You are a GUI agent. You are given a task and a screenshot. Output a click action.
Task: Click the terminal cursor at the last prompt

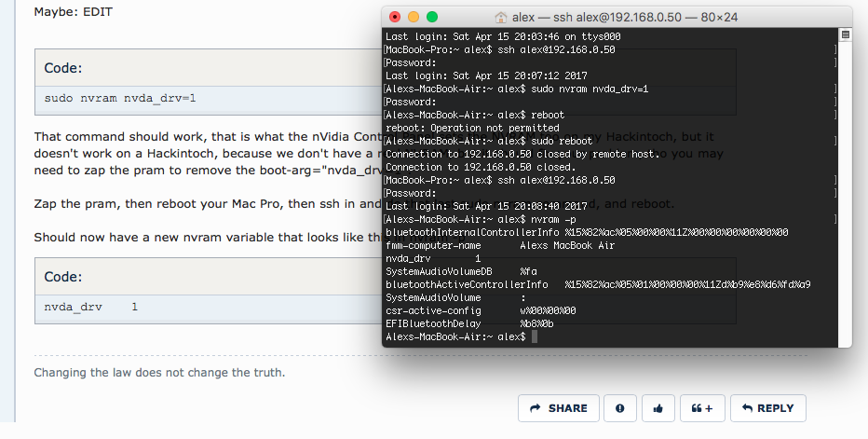point(535,336)
